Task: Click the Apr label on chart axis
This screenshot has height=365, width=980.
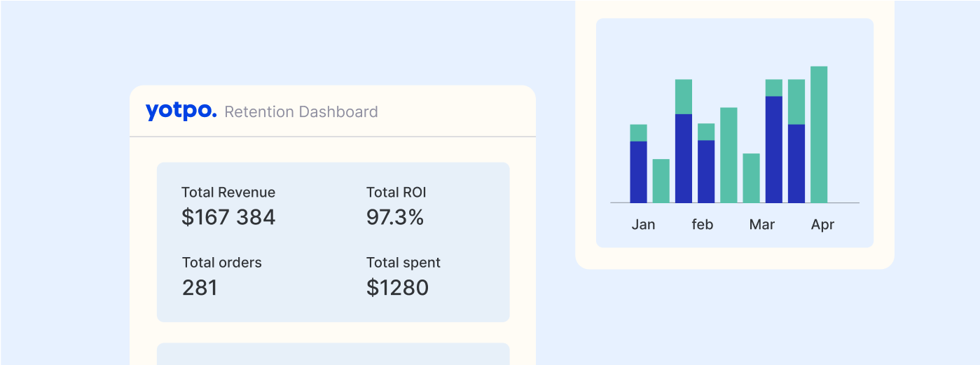Action: 823,225
